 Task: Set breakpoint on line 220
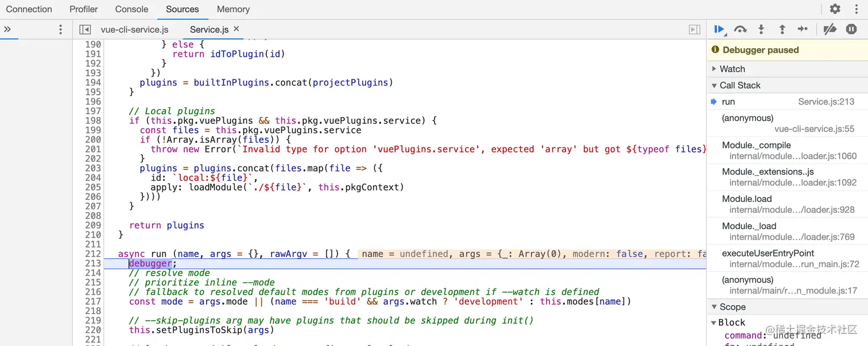92,330
